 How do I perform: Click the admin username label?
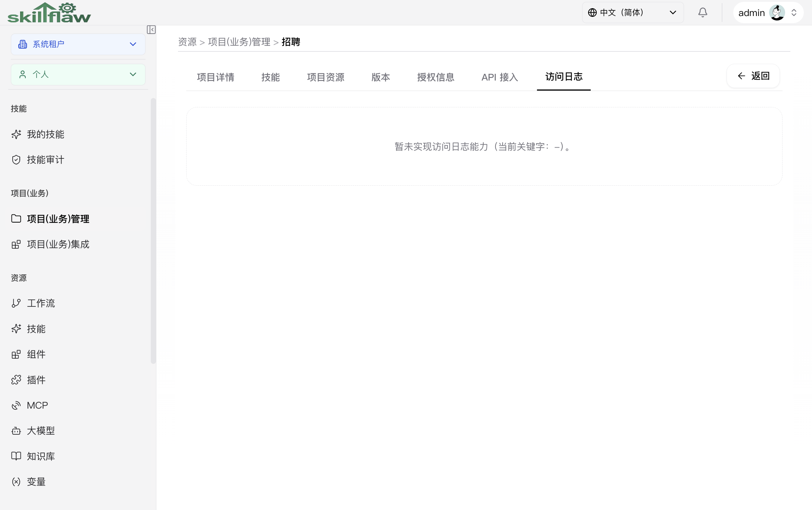[x=752, y=13]
